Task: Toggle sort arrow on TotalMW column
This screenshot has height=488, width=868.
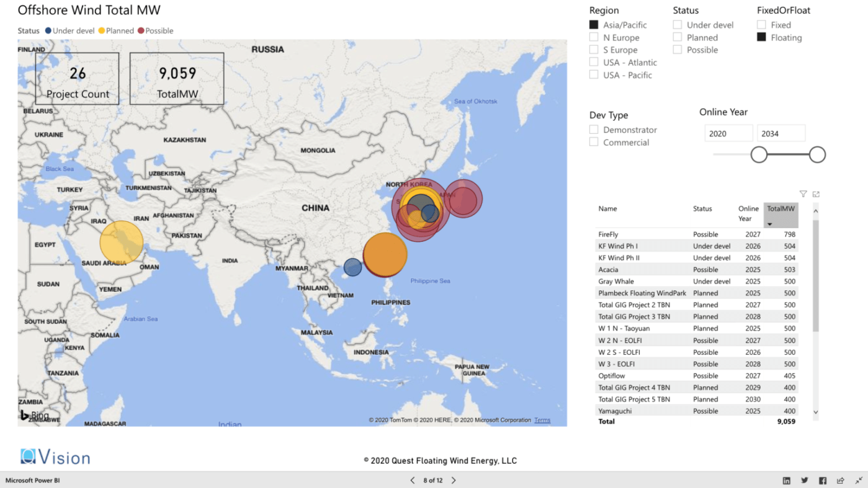Action: tap(770, 224)
